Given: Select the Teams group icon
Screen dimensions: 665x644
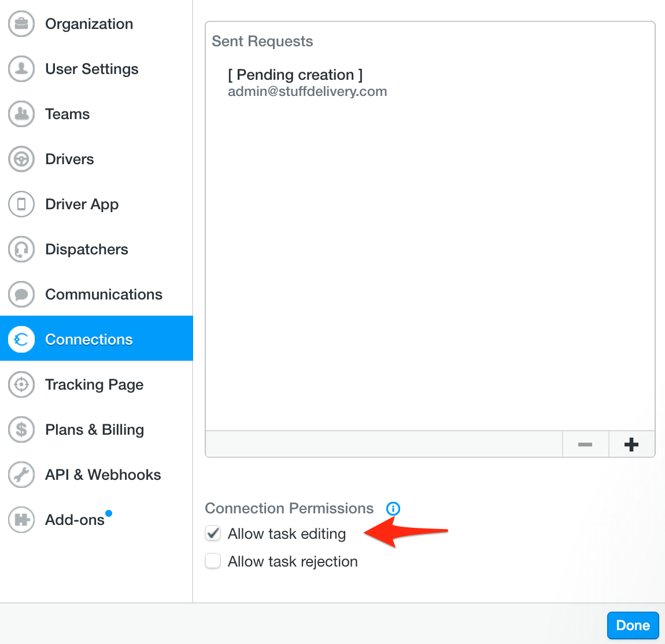Looking at the screenshot, I should (21, 114).
